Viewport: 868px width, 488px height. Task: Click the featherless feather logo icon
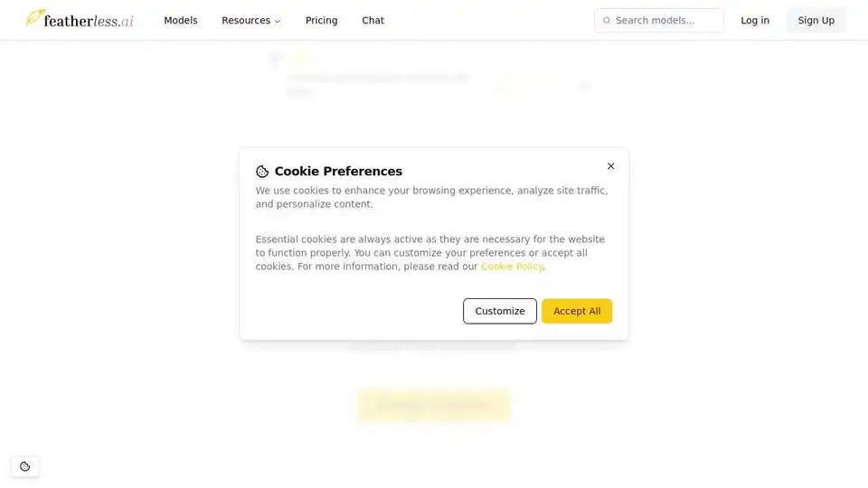[34, 18]
